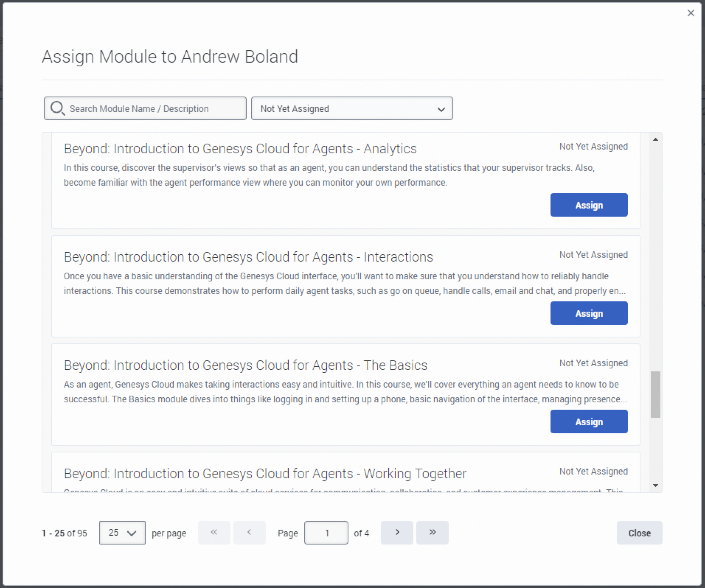Go to the previous page arrow
This screenshot has height=588, width=705.
[250, 532]
